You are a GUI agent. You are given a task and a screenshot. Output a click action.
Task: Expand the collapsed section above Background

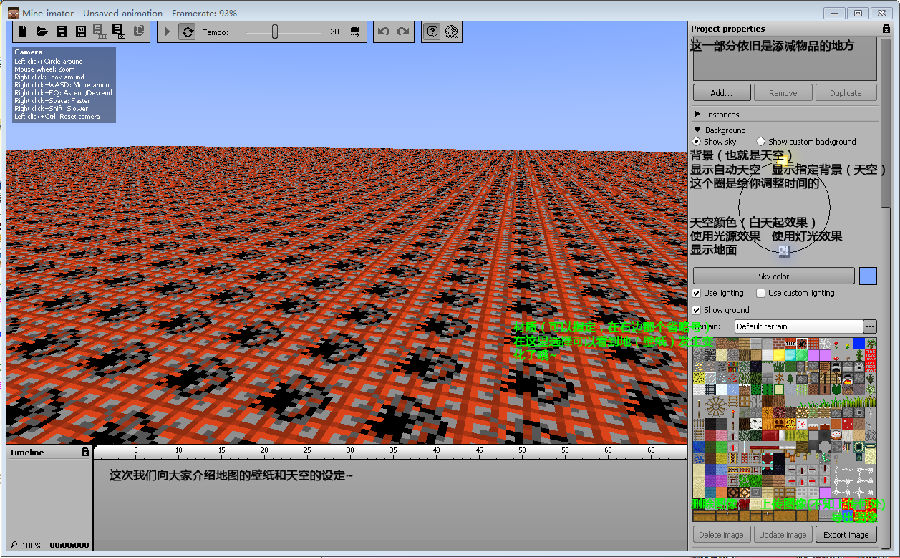tap(697, 114)
